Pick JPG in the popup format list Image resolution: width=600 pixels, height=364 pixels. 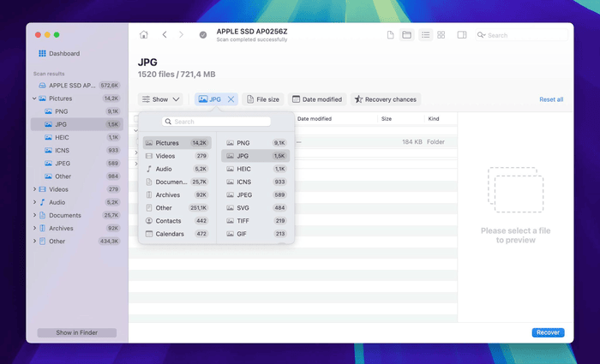pyautogui.click(x=255, y=156)
